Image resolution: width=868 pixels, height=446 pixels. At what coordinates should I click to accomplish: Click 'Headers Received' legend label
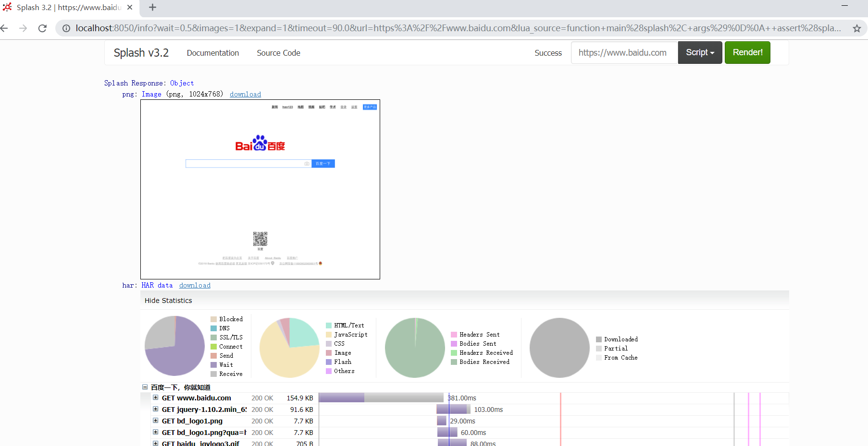(x=486, y=353)
